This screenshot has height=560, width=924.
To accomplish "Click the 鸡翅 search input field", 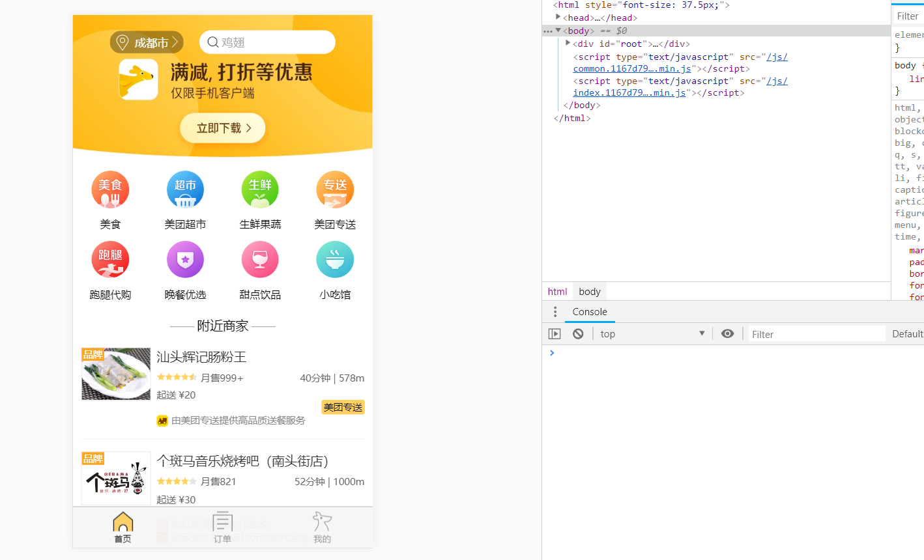I will (x=267, y=42).
